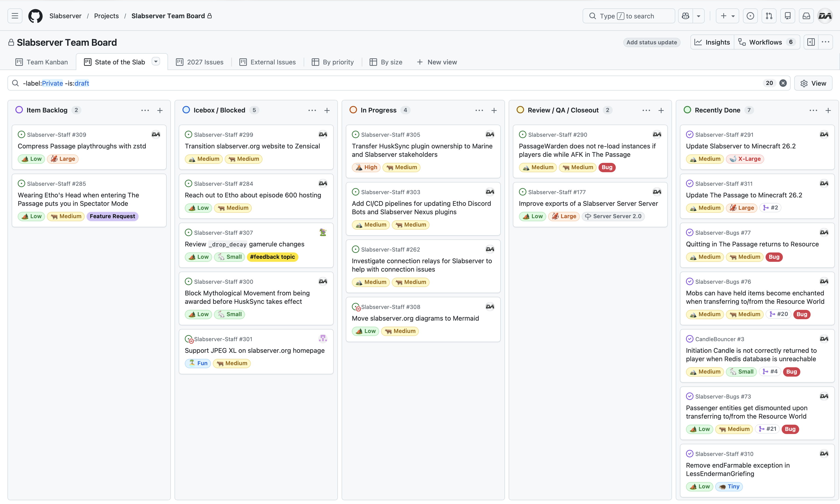840x504 pixels.
Task: Click the header search box
Action: (x=628, y=16)
